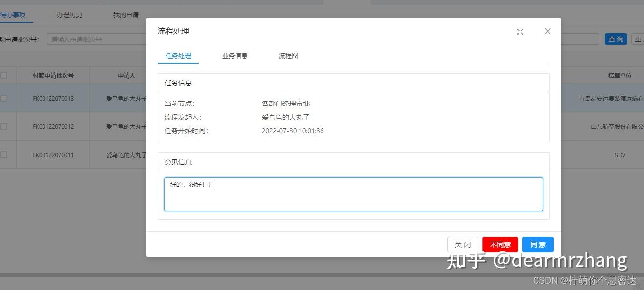
Task: Click the blue 同意 approve button
Action: point(537,245)
